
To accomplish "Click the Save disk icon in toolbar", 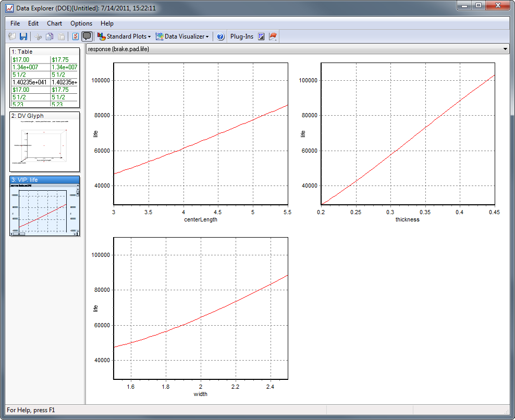I will point(23,36).
